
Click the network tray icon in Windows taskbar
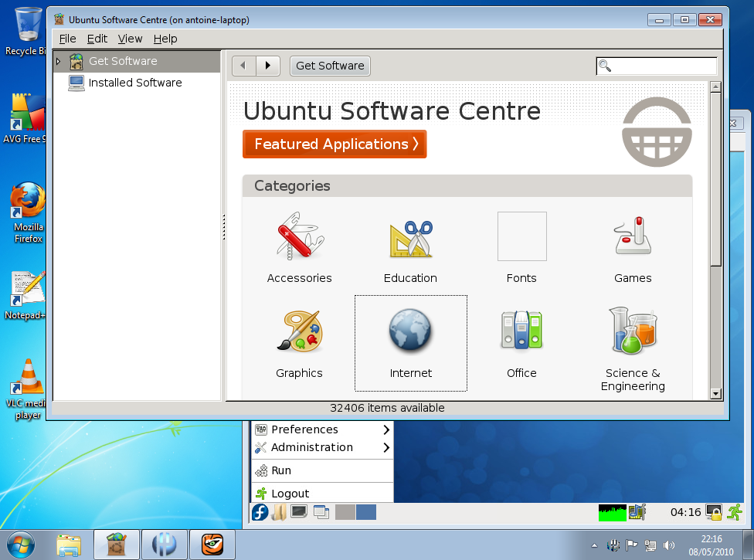pos(650,545)
